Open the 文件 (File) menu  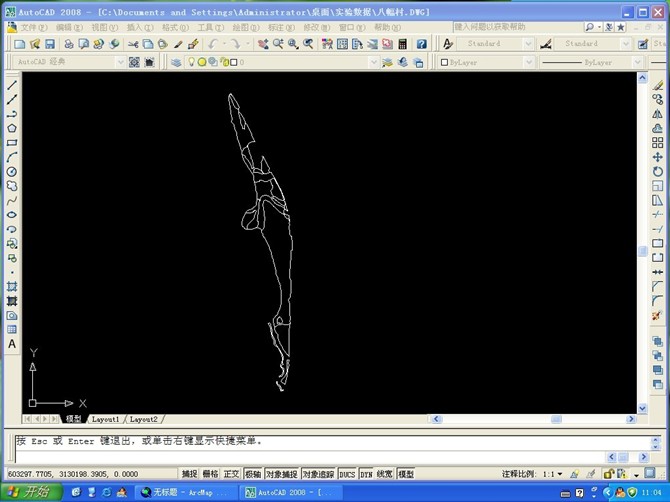click(33, 28)
